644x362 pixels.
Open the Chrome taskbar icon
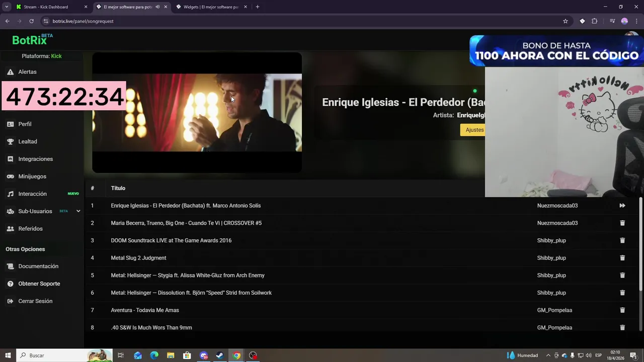click(236, 355)
